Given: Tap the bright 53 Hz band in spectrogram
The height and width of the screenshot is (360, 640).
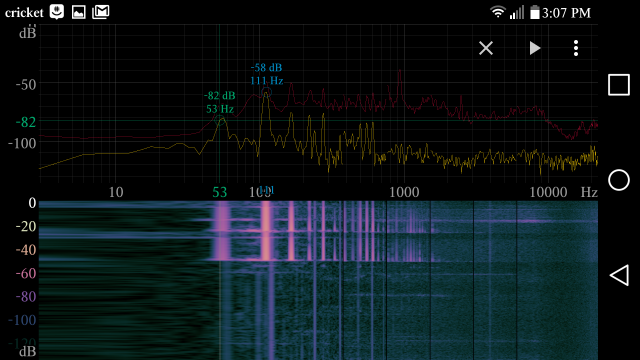Looking at the screenshot, I should [222, 231].
